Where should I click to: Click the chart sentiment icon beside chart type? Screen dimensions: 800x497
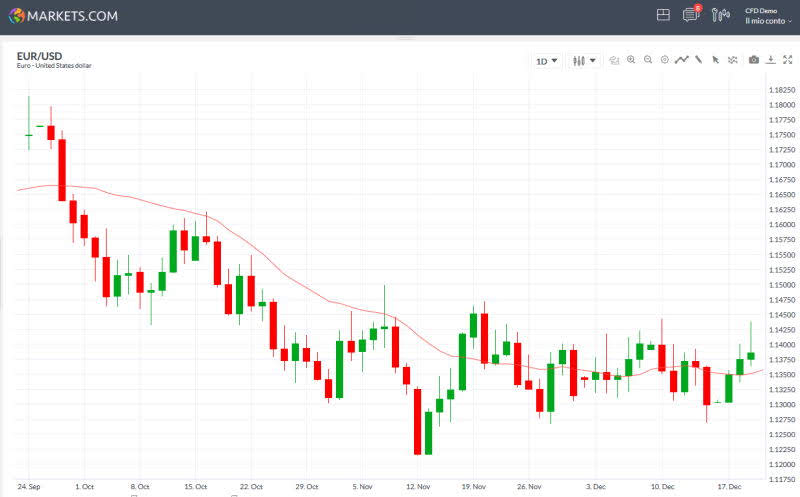614,61
